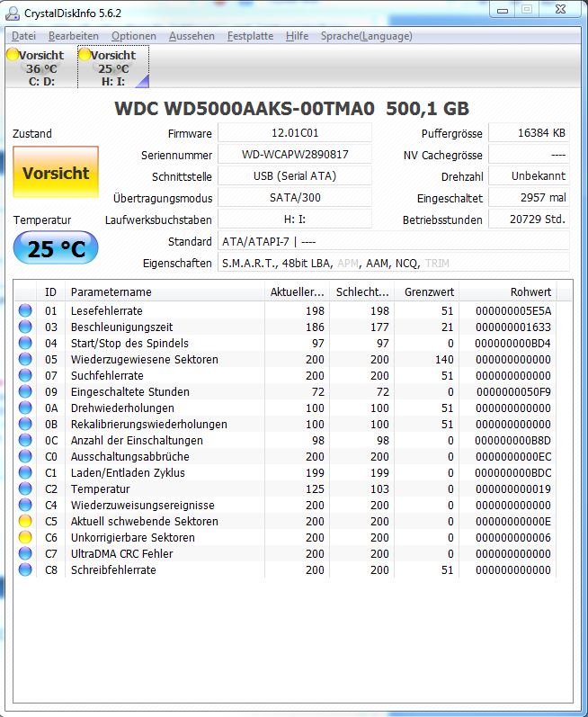Select raw value 000000000006
The height and width of the screenshot is (717, 588).
click(x=513, y=537)
